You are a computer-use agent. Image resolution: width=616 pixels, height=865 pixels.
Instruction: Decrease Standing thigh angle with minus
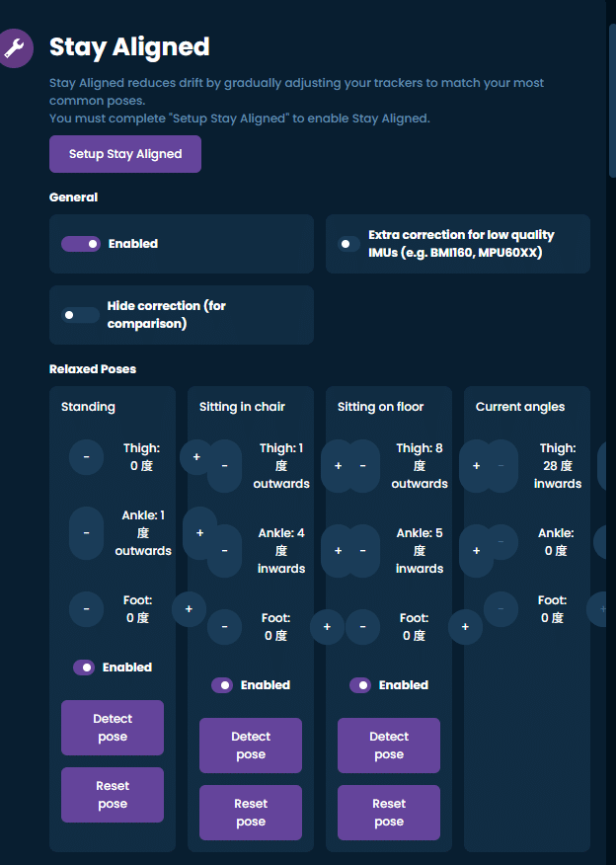click(x=87, y=457)
